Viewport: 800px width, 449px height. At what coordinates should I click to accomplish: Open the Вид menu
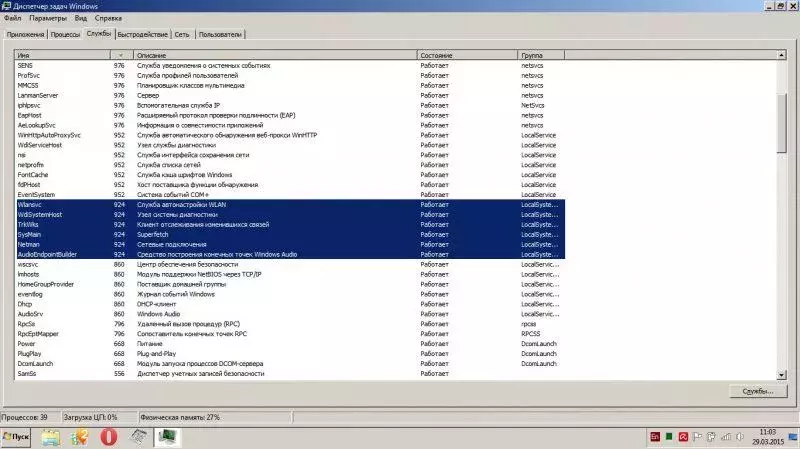click(81, 18)
